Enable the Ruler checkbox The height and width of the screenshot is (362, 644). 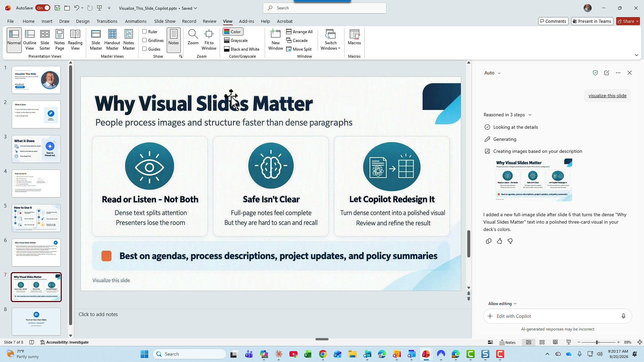(x=145, y=32)
